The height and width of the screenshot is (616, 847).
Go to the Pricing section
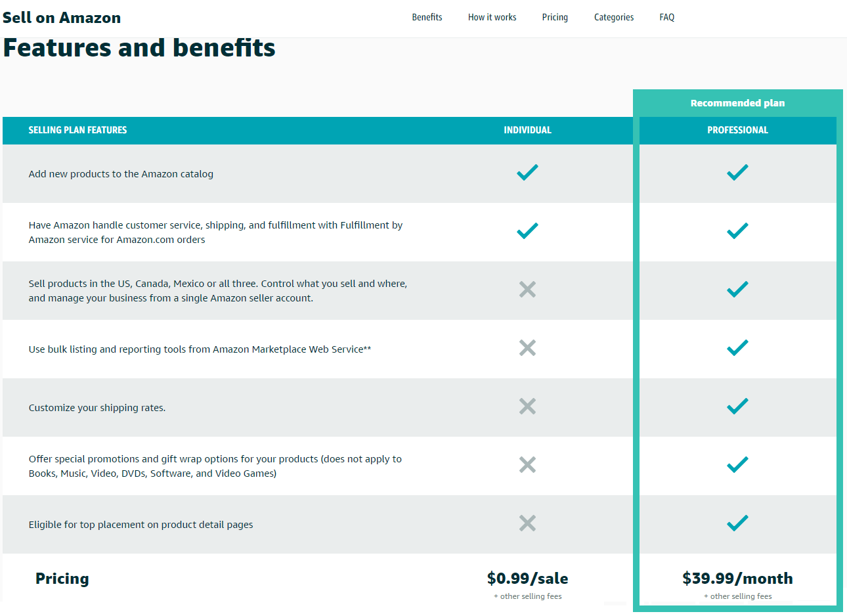click(x=555, y=17)
